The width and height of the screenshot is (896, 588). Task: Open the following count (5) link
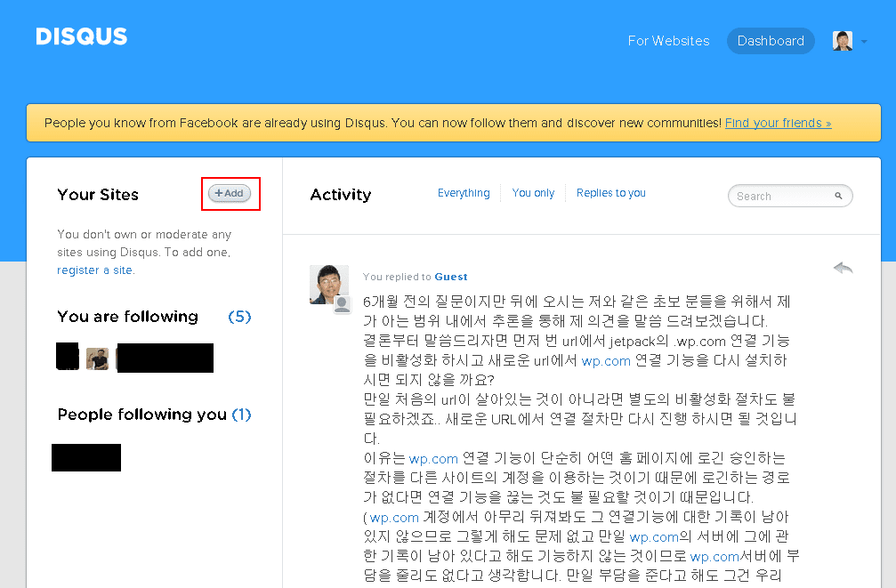pos(239,318)
